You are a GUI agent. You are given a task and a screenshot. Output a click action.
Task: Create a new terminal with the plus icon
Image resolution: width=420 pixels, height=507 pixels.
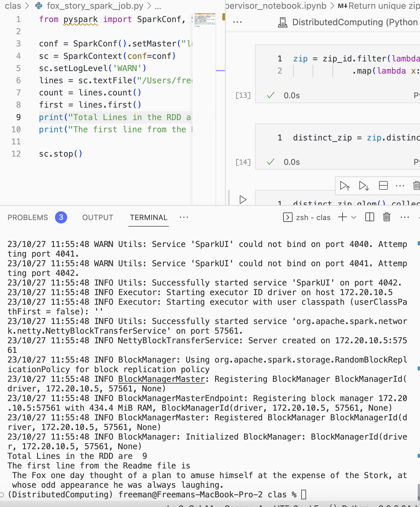[342, 217]
